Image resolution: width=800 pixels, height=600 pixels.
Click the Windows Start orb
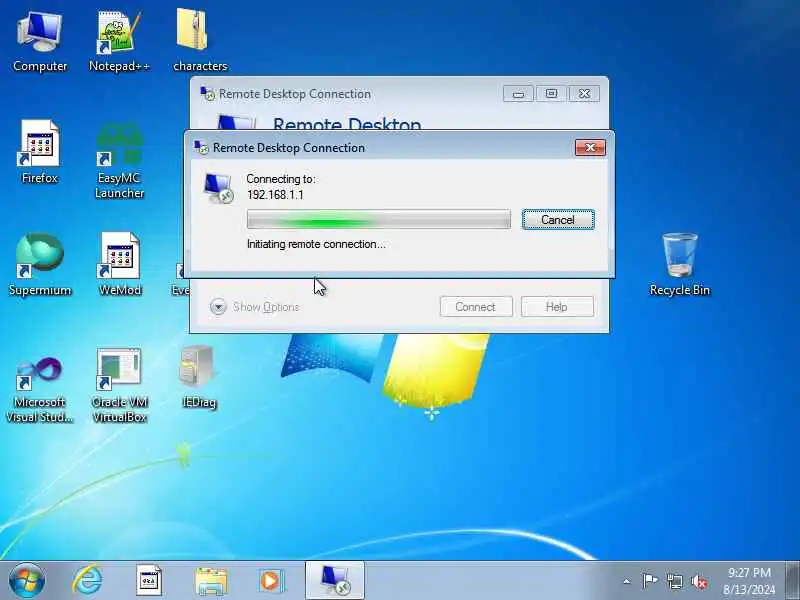27,581
